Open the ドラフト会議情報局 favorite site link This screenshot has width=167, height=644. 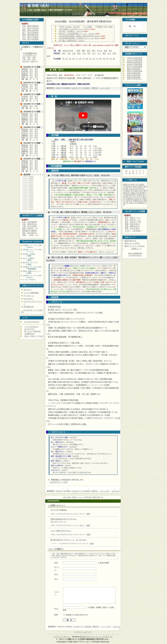[x=31, y=293]
